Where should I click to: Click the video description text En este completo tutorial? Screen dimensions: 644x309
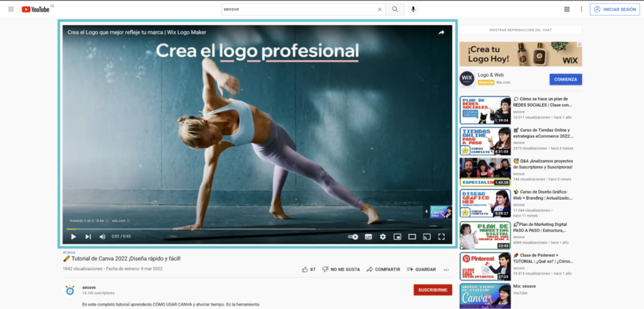(x=170, y=305)
